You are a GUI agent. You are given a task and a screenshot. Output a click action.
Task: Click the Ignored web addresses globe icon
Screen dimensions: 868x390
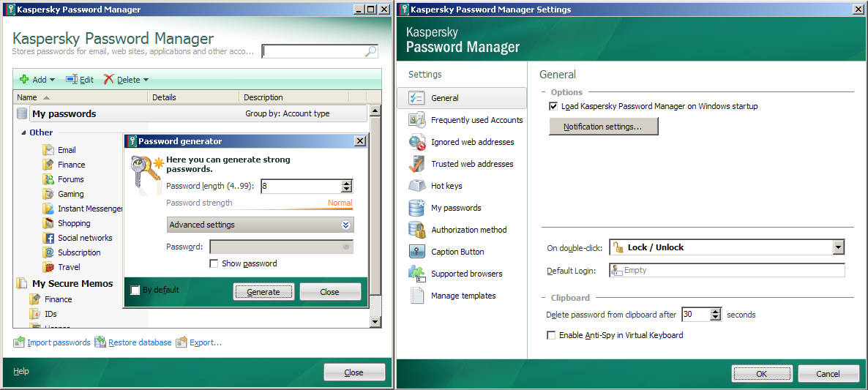(416, 142)
